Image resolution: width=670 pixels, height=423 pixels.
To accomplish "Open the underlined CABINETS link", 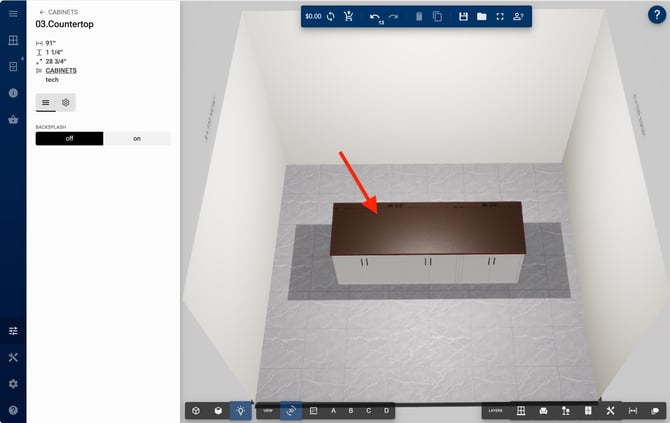I will (61, 71).
